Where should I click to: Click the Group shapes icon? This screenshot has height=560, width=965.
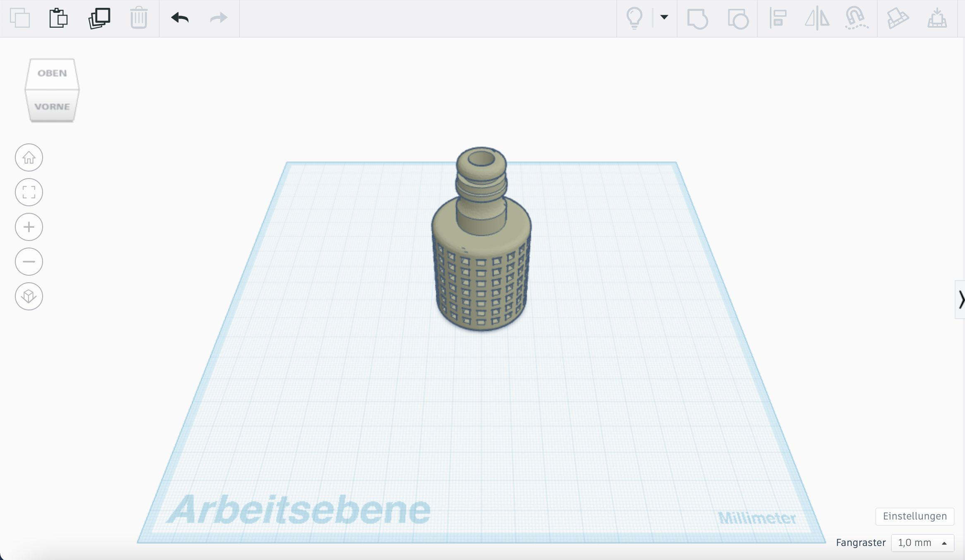coord(697,19)
